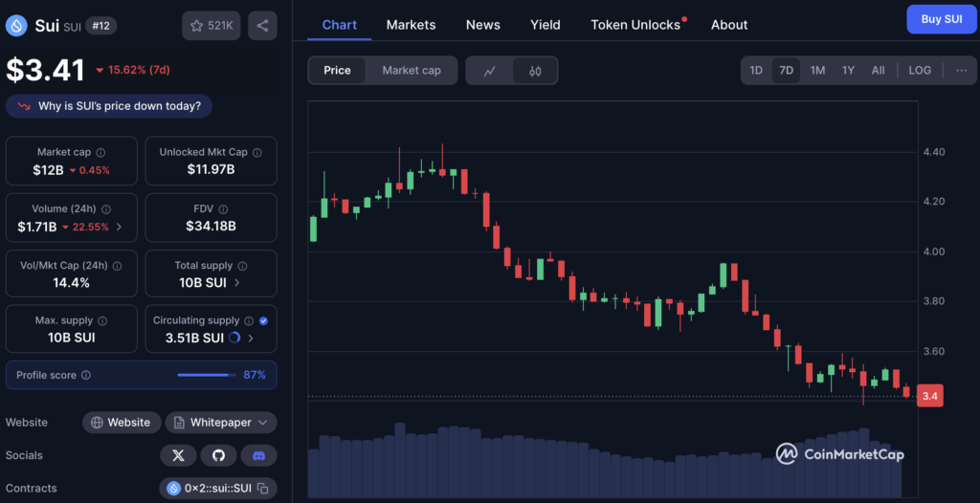Set chart range to 7D
This screenshot has width=980, height=503.
coord(787,70)
